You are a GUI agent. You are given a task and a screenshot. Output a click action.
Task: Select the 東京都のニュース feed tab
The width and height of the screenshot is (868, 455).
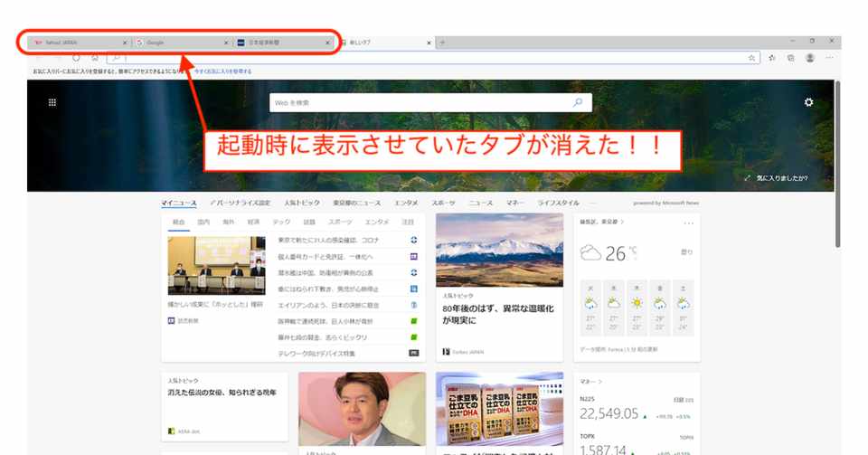click(356, 204)
